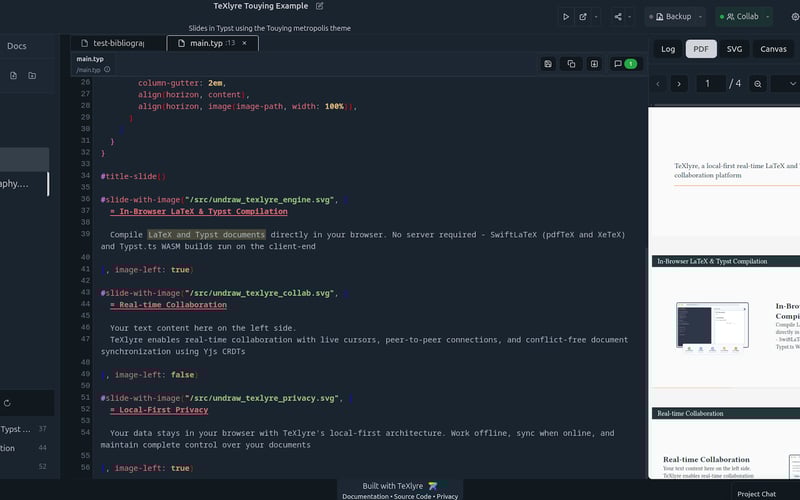
Task: Open the Docs sidebar tab
Action: tap(17, 46)
